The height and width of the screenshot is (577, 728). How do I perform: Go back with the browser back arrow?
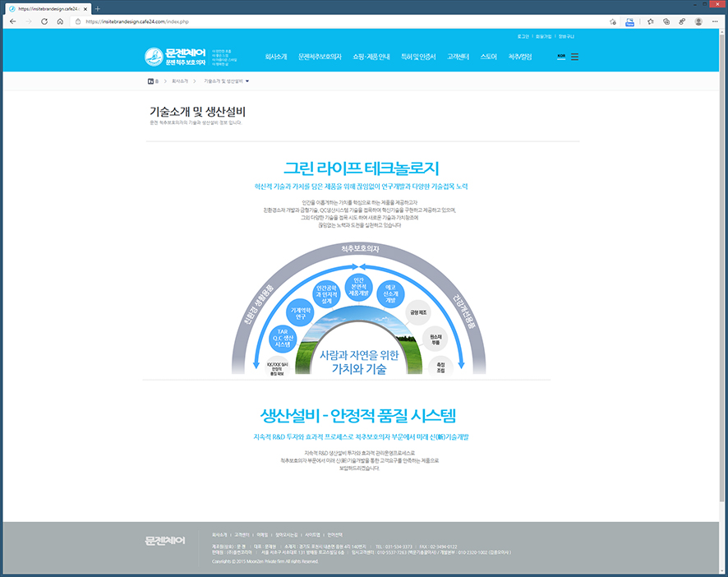coord(12,21)
